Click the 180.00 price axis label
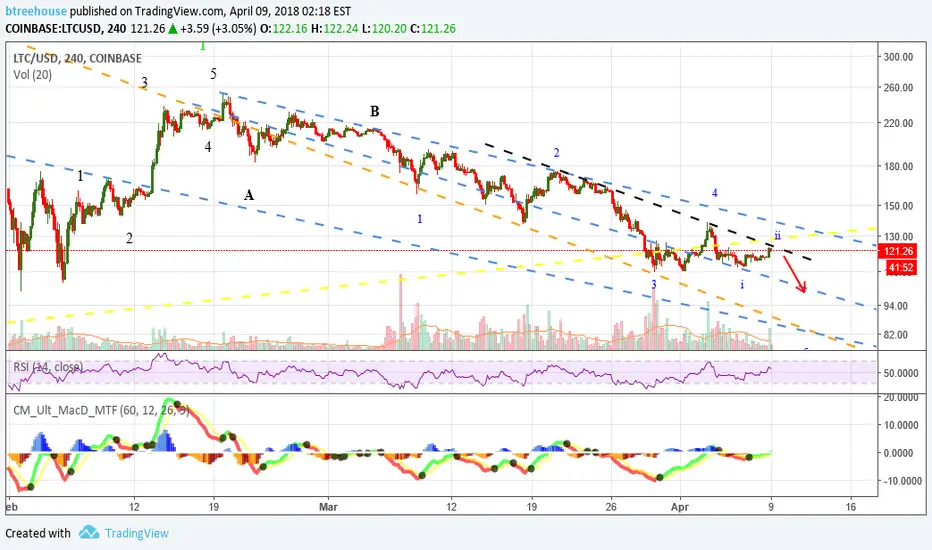This screenshot has height=550, width=932. point(898,166)
